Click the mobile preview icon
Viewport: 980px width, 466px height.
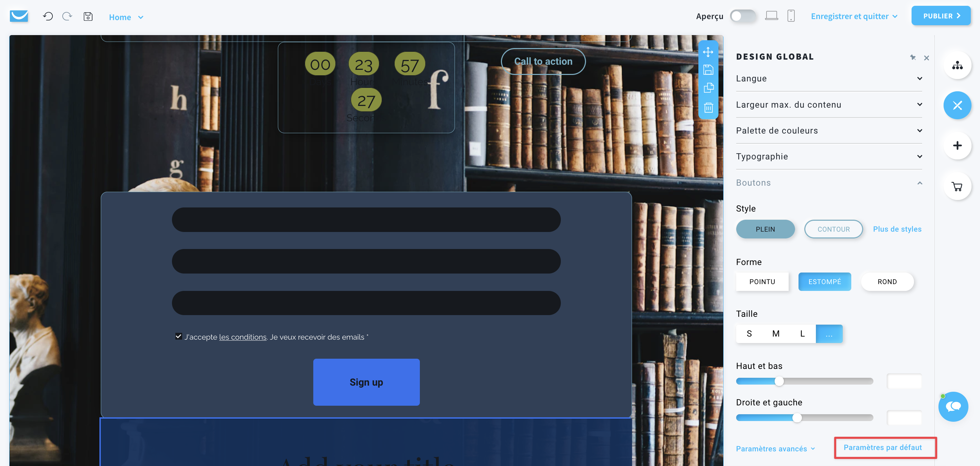[x=790, y=16]
